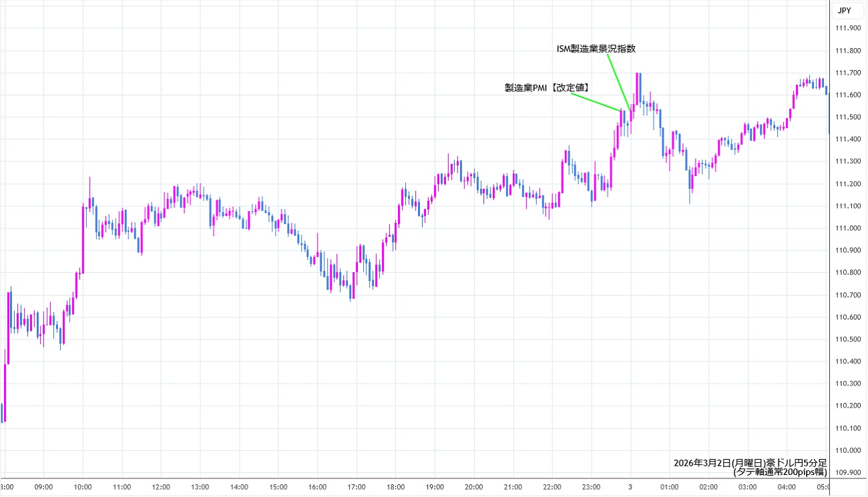
Task: Select the 23:00 time axis marker
Action: coord(592,487)
